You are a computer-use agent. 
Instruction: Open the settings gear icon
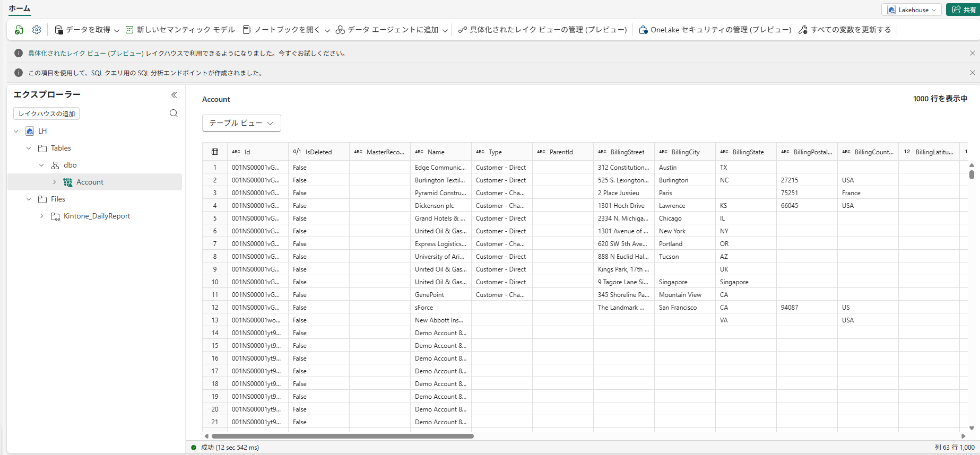tap(37, 30)
